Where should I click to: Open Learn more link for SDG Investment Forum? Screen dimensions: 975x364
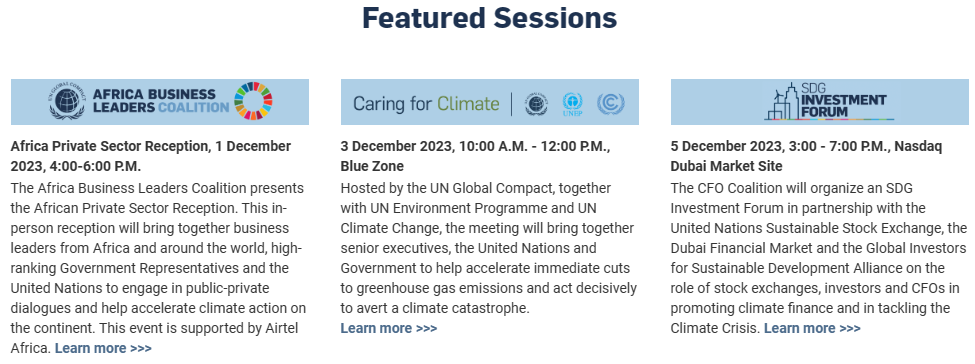(x=812, y=329)
